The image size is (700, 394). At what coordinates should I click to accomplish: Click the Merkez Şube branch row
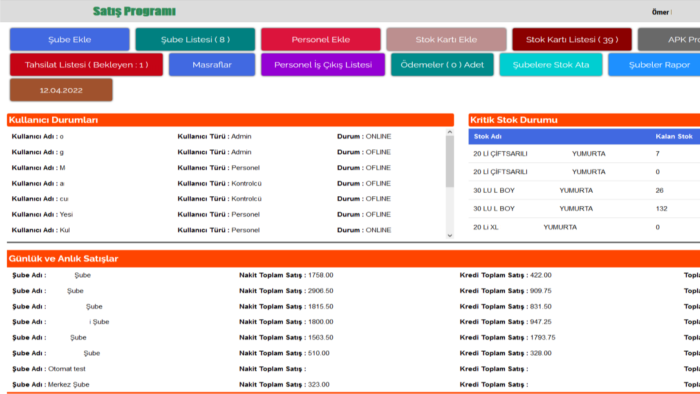354,385
